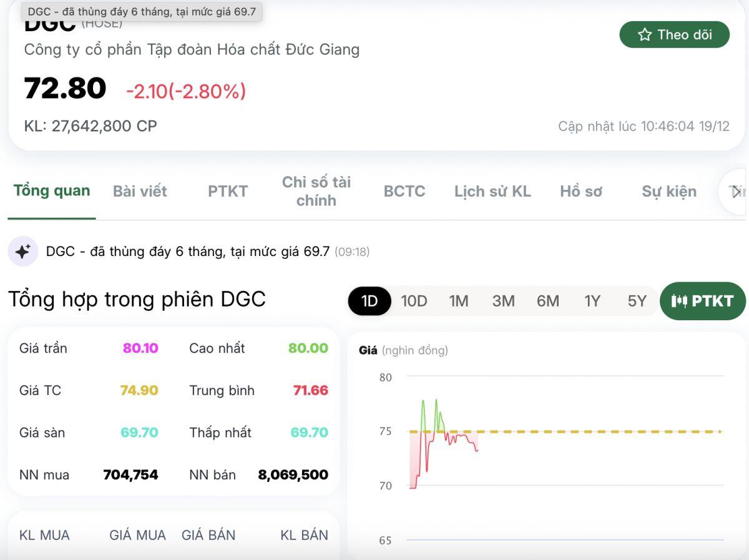Click the KL MUA column header
Viewport: 749px width, 560px height.
click(44, 535)
